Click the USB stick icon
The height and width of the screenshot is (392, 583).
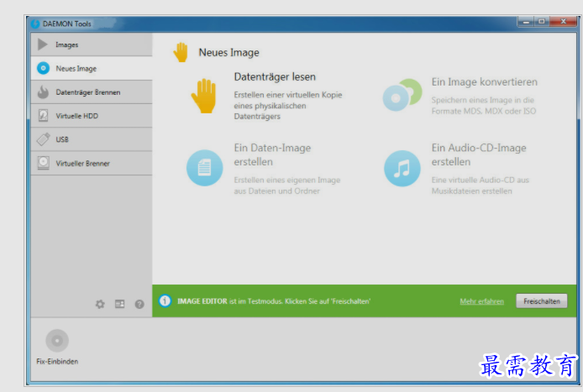pos(43,139)
